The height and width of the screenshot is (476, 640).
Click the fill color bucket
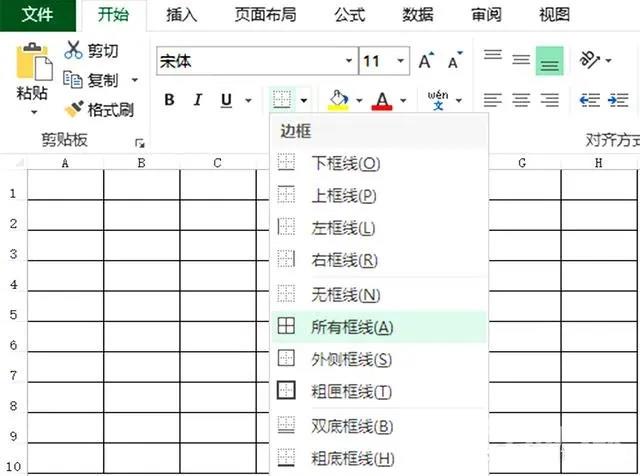(x=338, y=100)
